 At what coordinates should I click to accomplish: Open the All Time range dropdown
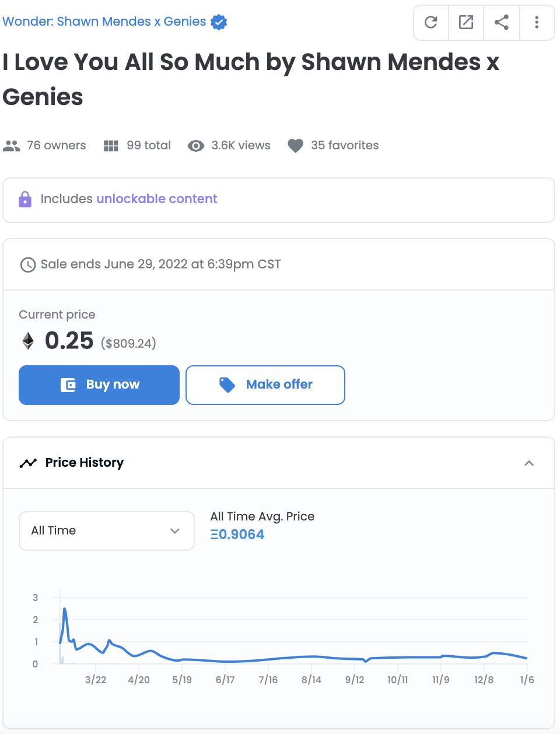pos(107,531)
